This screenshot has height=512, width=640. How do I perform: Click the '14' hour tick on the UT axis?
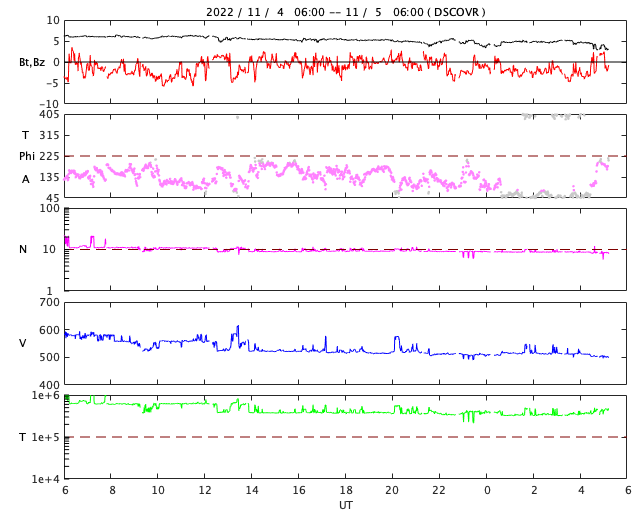point(252,490)
